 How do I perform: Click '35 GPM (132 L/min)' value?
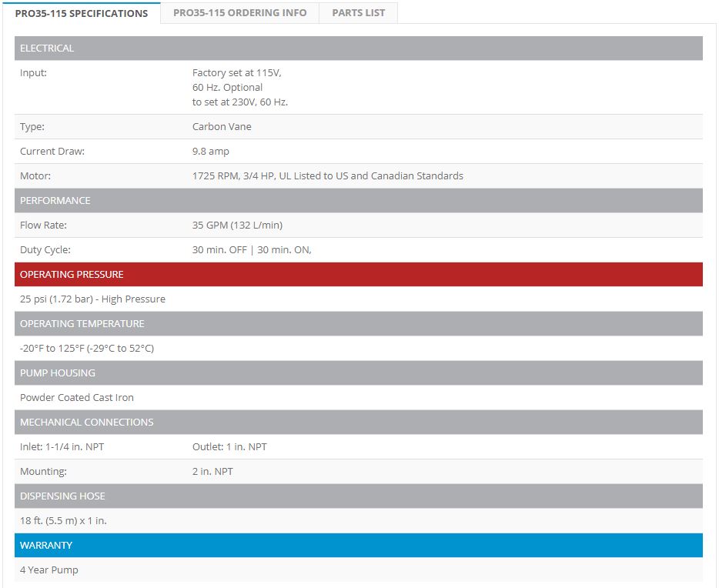pos(237,225)
